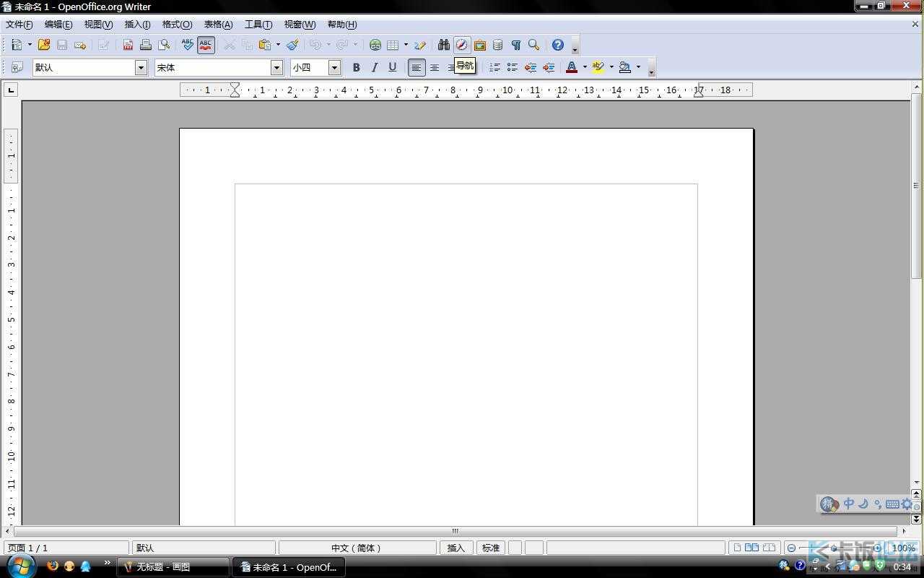
Task: Insert a Hyperlink via globe icon
Action: 375,45
